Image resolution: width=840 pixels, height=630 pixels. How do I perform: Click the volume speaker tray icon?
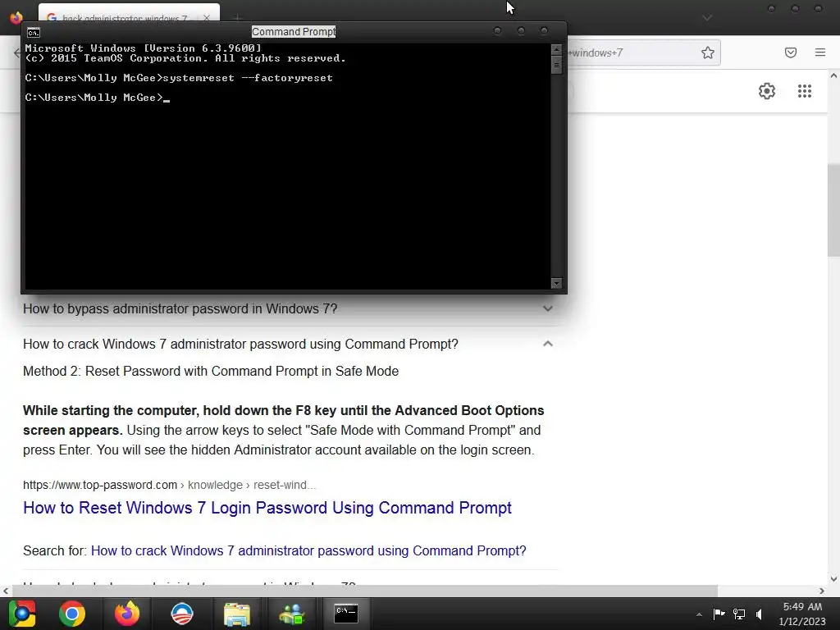[x=759, y=614]
